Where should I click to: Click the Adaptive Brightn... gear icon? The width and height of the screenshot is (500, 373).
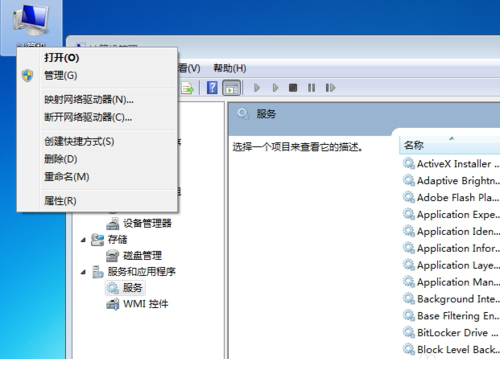409,181
